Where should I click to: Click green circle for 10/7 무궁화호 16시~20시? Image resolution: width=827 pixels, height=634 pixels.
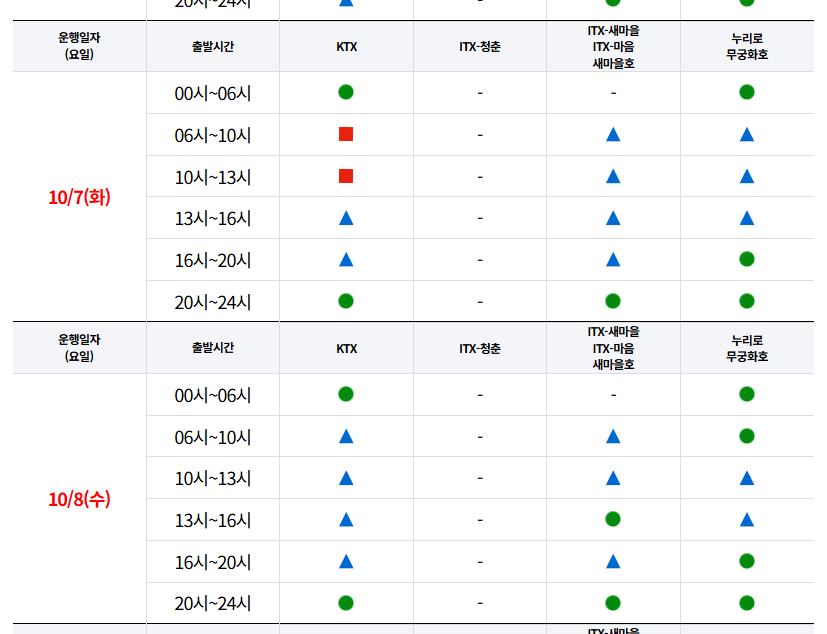(747, 259)
